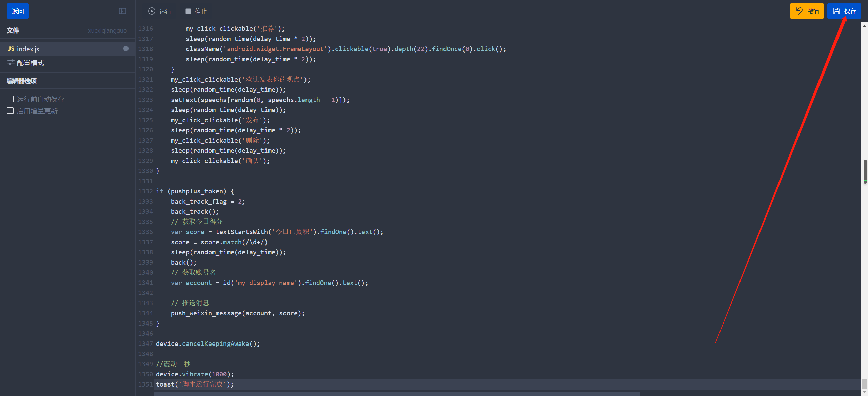Viewport: 868px width, 396px height.
Task: Enable 运行前自动保存 checkbox
Action: 10,99
